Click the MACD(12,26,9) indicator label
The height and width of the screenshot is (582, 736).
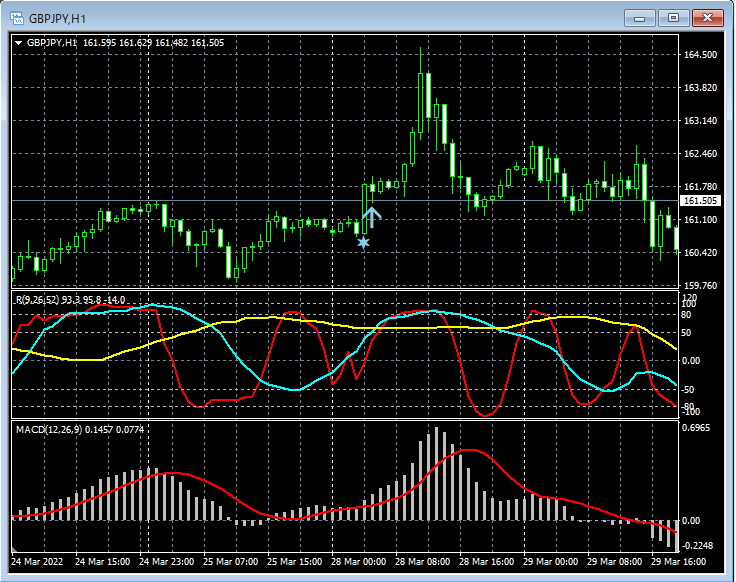click(x=48, y=429)
